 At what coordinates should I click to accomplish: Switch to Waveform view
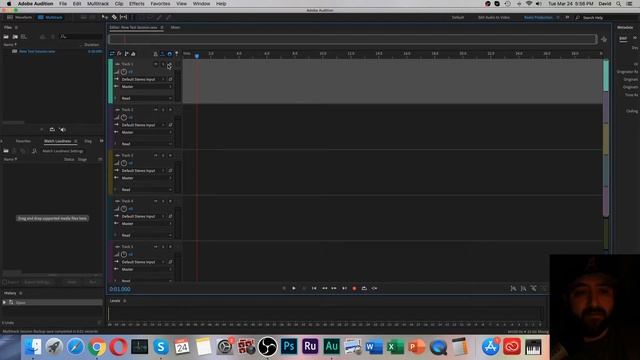(20, 18)
